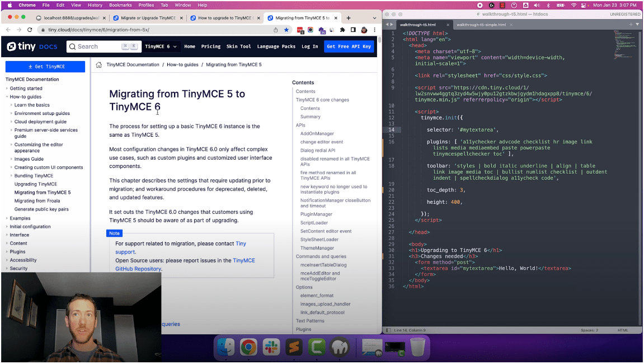Open Slack from the dock

[x=271, y=347]
